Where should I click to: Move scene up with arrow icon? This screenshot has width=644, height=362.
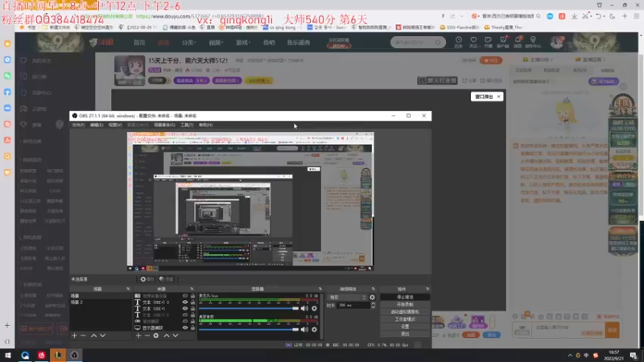(x=93, y=335)
